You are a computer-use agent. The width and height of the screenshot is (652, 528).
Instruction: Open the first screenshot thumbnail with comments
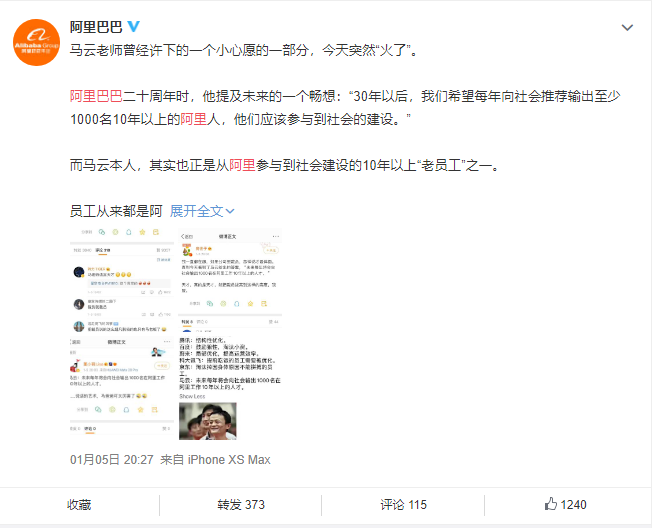tap(122, 280)
